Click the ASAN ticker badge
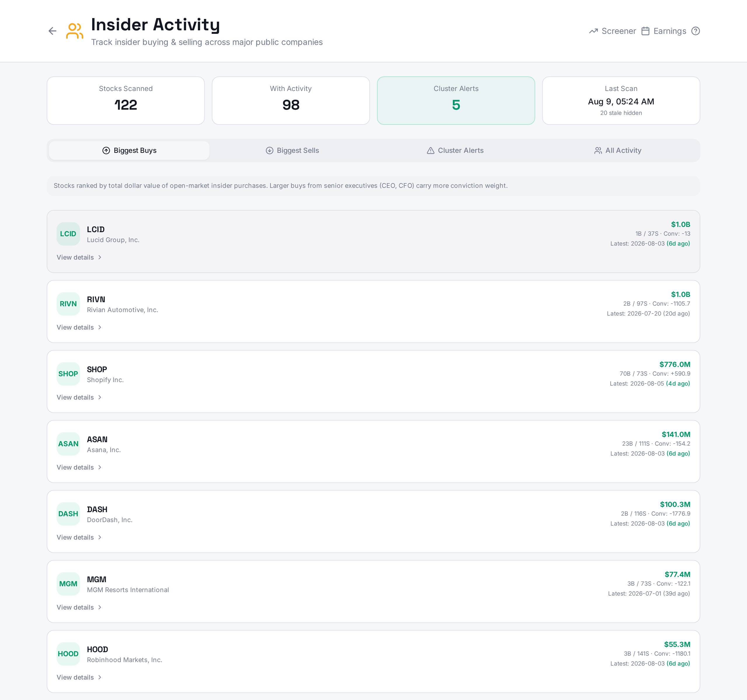This screenshot has width=747, height=700. click(x=68, y=444)
